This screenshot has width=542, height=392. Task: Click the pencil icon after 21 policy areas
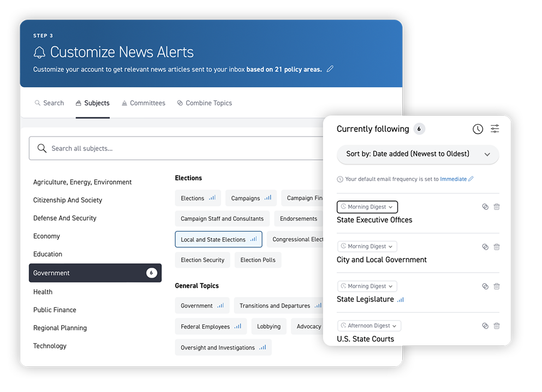point(330,69)
